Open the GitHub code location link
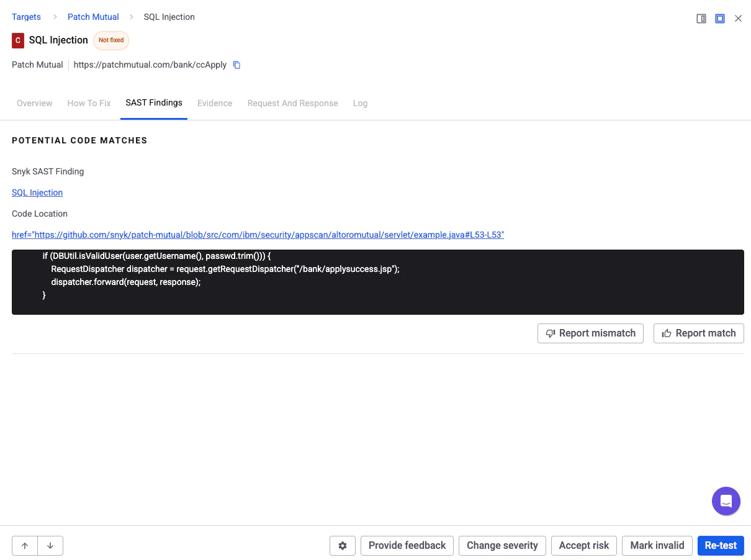 pos(258,235)
